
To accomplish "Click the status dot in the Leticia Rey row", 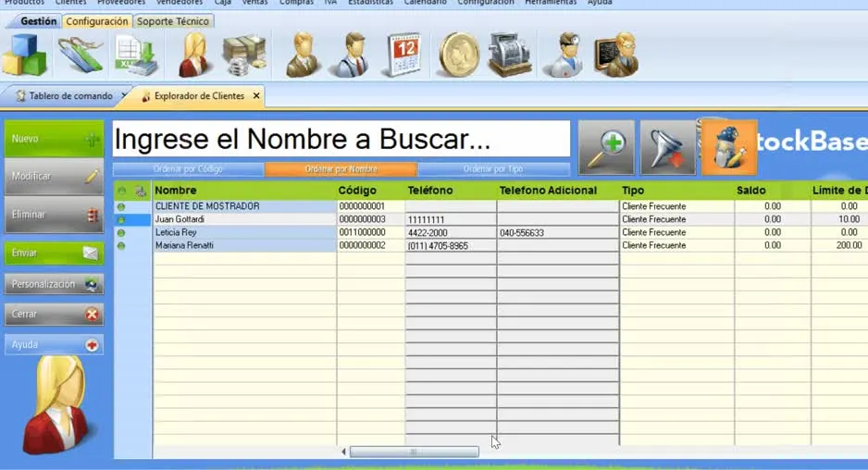I will pyautogui.click(x=121, y=233).
